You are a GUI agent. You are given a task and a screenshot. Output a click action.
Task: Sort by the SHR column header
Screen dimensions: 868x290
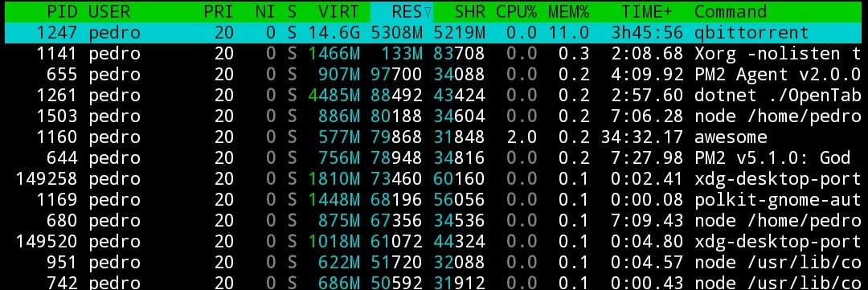[469, 11]
